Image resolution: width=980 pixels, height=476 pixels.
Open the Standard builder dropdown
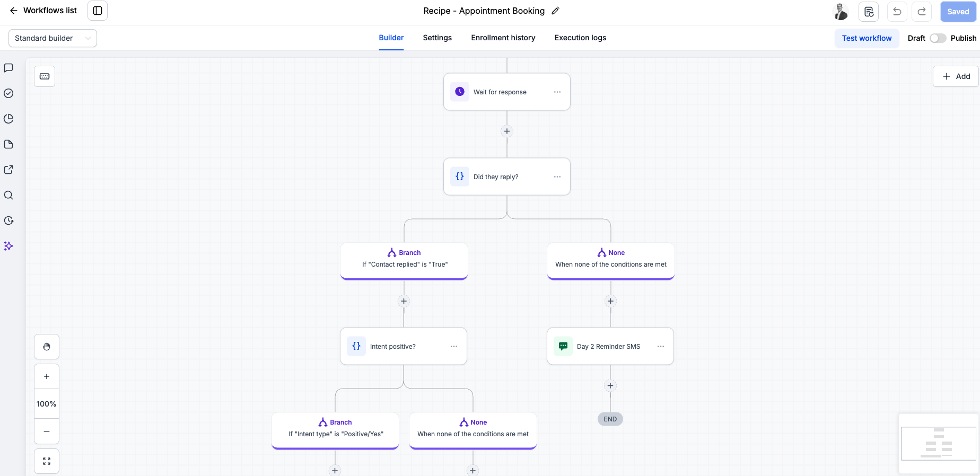pyautogui.click(x=52, y=38)
